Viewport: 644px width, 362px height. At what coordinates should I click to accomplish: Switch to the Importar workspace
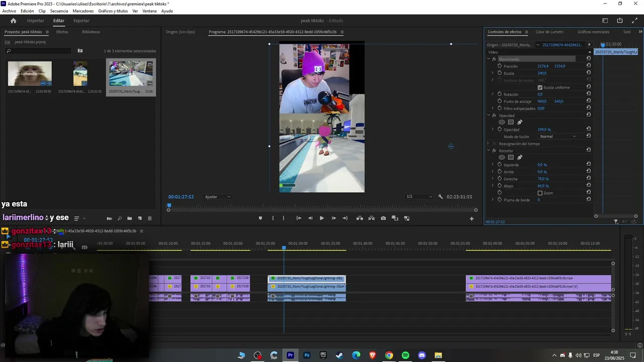(35, 21)
